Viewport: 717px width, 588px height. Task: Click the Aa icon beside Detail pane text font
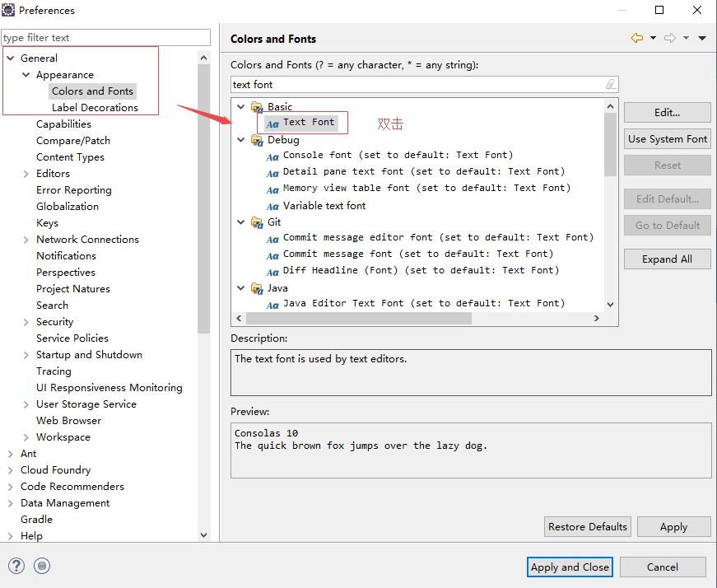pyautogui.click(x=272, y=174)
